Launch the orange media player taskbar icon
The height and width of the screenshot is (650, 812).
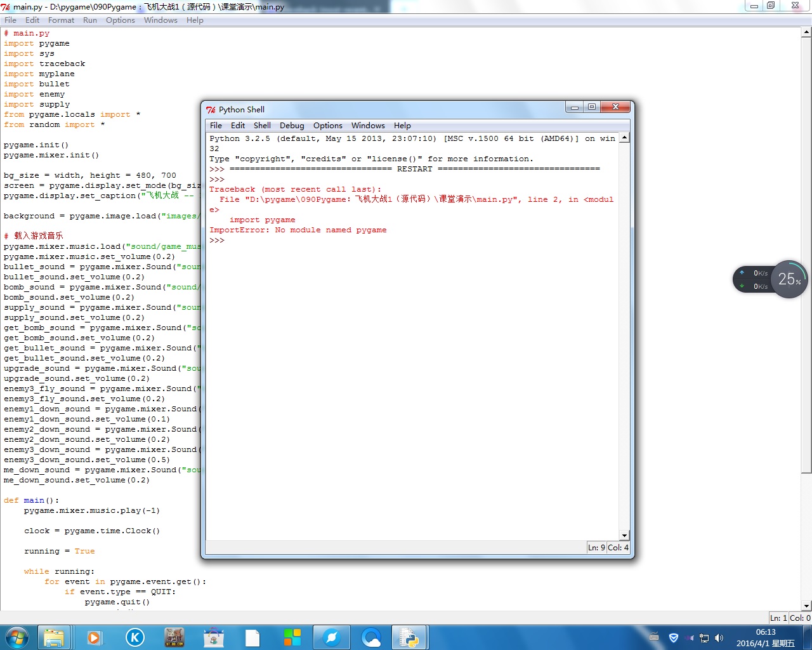click(x=94, y=637)
